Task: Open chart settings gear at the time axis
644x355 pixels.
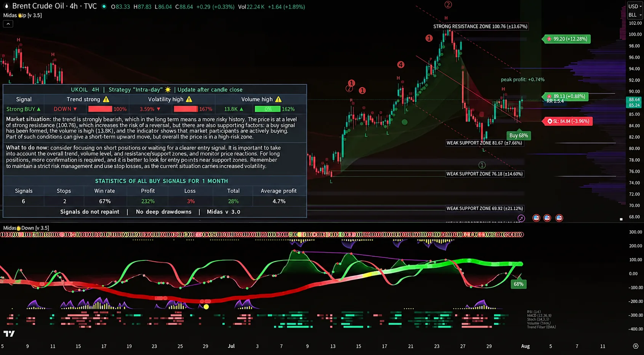Action: 636,346
